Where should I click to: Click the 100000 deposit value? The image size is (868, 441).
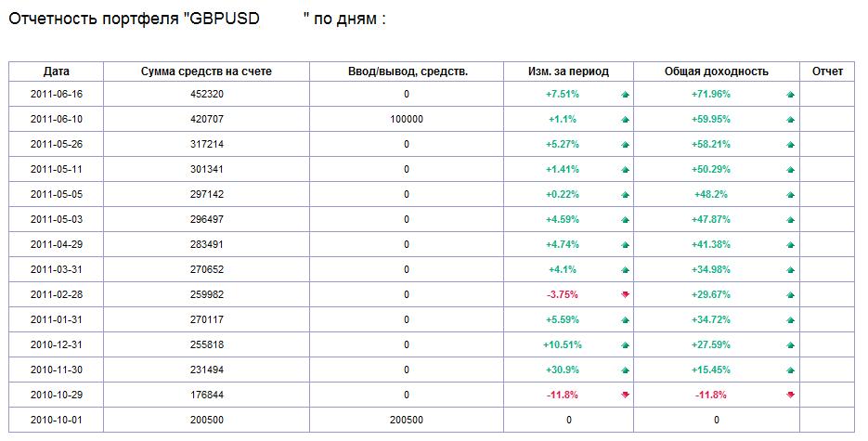pos(407,119)
